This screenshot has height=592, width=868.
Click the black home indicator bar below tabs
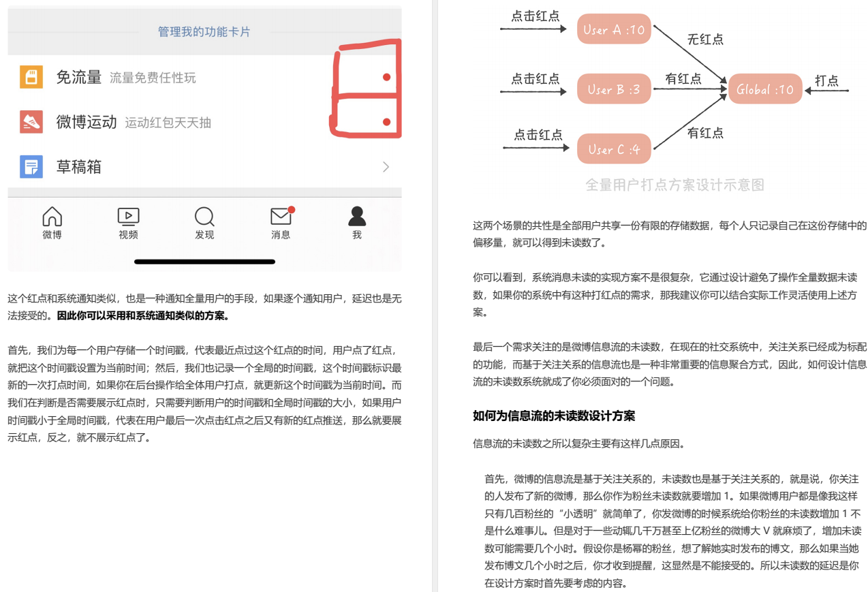pos(204,262)
